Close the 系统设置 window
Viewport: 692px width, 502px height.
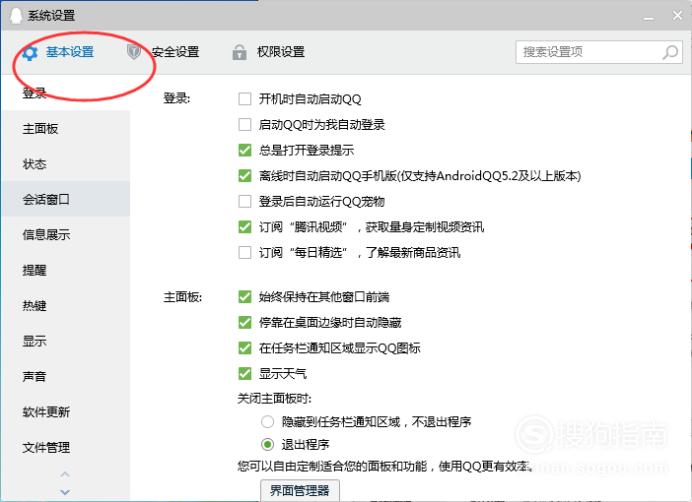click(677, 15)
